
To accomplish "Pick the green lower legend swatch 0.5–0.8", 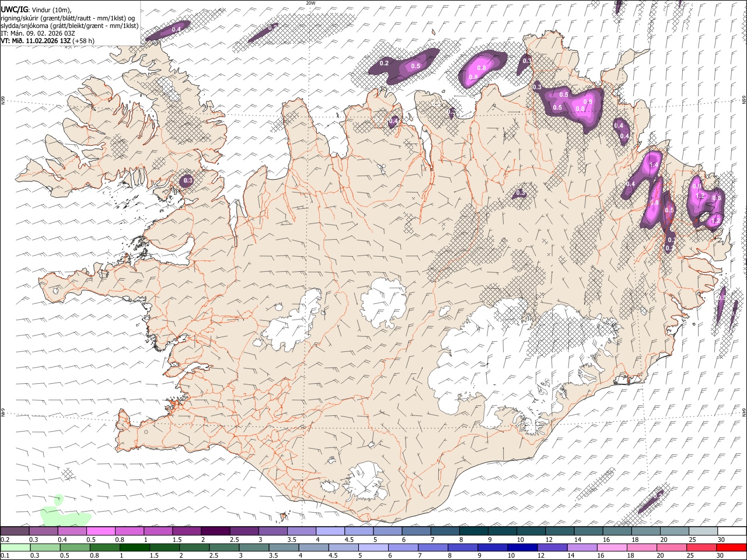I will tap(75, 547).
